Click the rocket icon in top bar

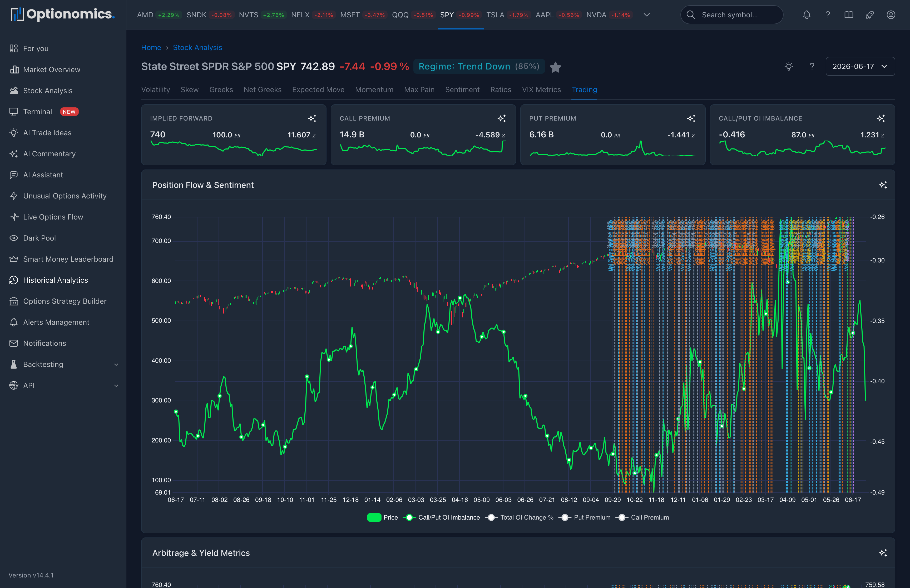coord(869,15)
